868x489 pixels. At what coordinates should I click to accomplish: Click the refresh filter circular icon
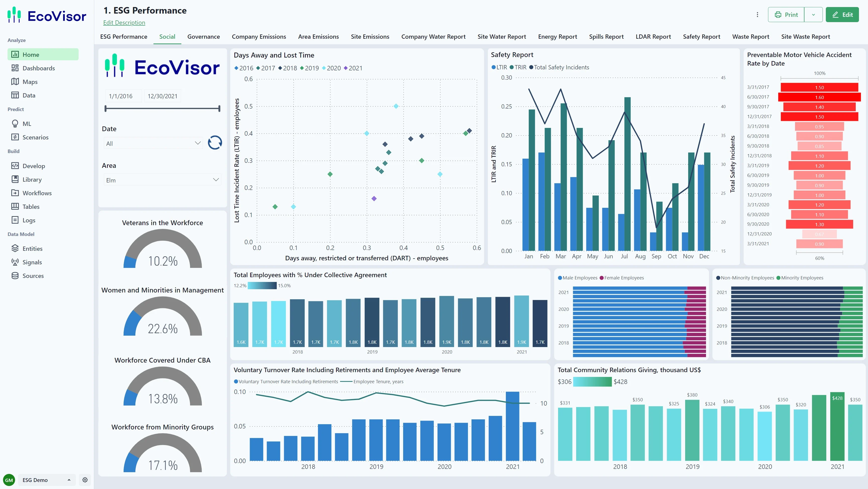tap(215, 143)
